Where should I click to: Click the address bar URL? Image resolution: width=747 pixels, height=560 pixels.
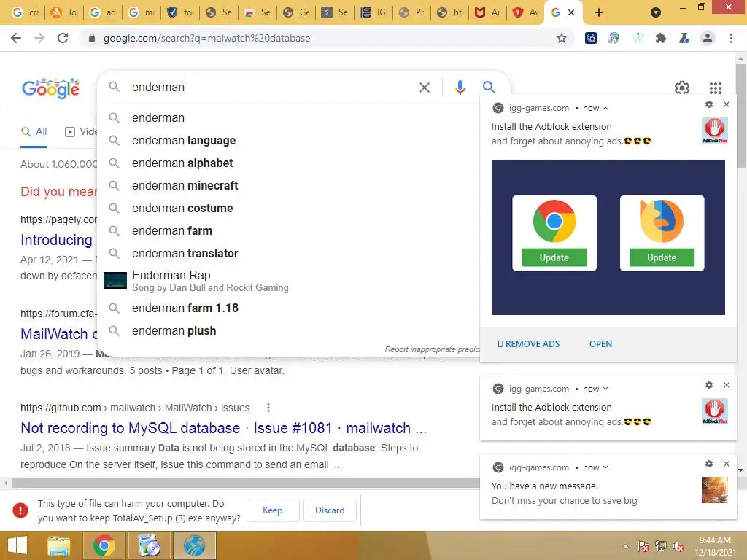click(206, 38)
